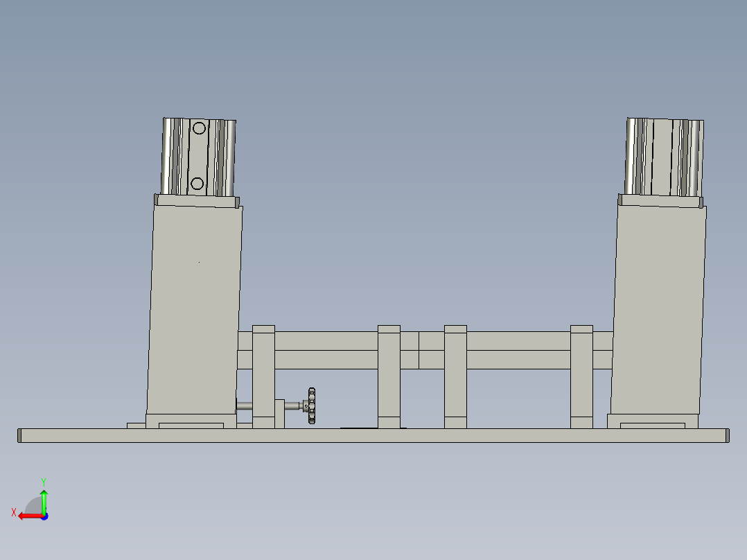Click the green Y axis arrow on triad
Screen dimensions: 747x560
[x=44, y=501]
